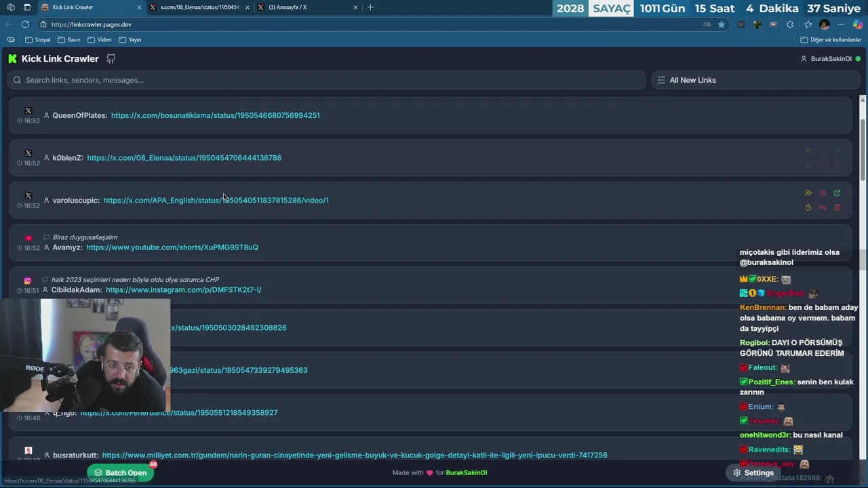This screenshot has height=488, width=868.
Task: Click BurakSakinOl link in footer
Action: click(x=466, y=472)
